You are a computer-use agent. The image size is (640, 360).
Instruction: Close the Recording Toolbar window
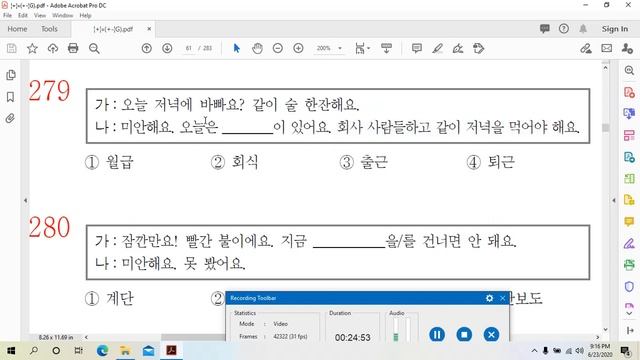[502, 298]
